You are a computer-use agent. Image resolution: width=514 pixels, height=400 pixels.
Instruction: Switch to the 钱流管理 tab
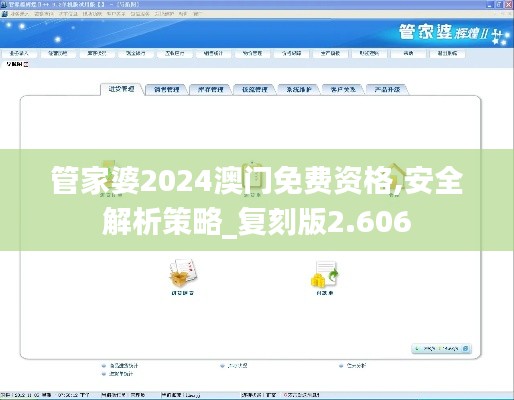255,89
